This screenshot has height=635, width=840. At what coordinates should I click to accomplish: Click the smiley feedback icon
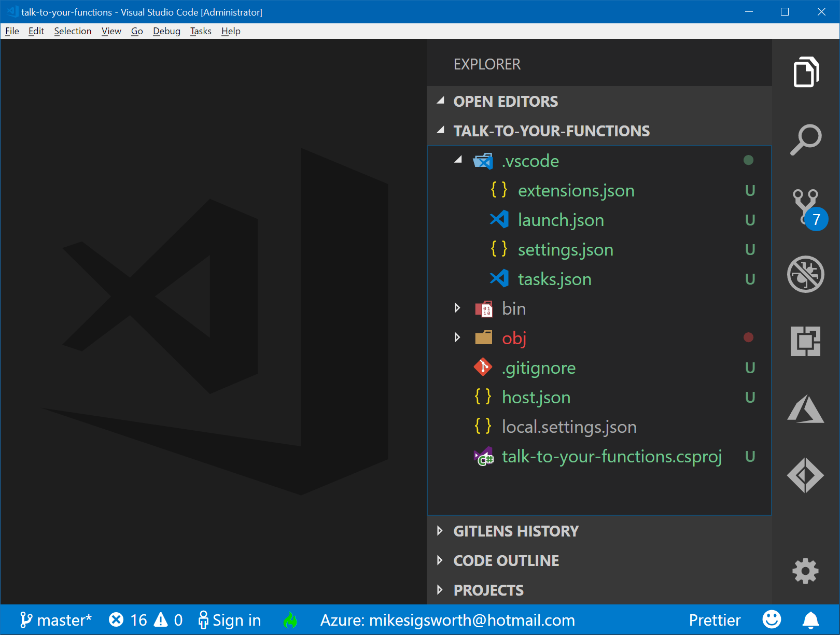(772, 620)
